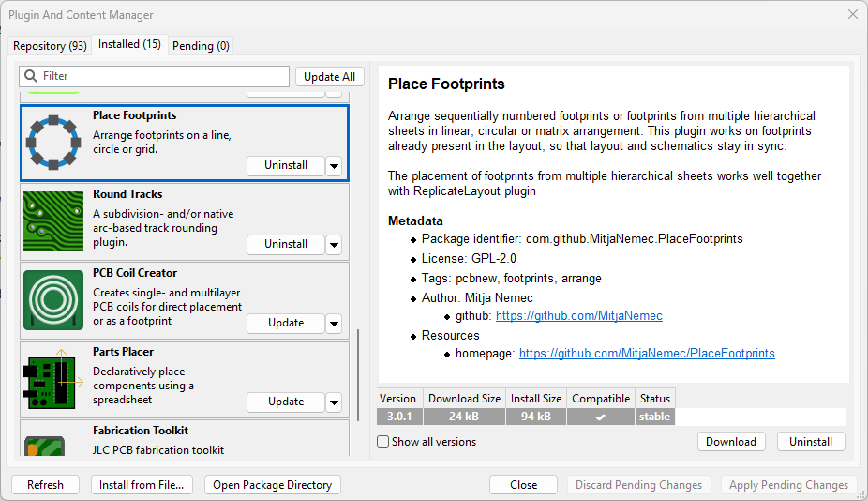The height and width of the screenshot is (501, 868).
Task: Switch to the Repository tab
Action: [50, 45]
